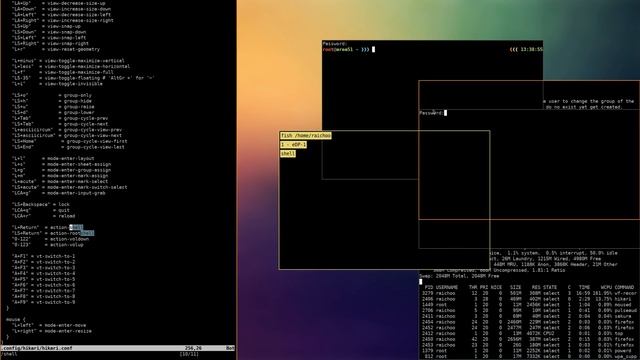Click the "view-reset-geometry" config line

(56, 49)
